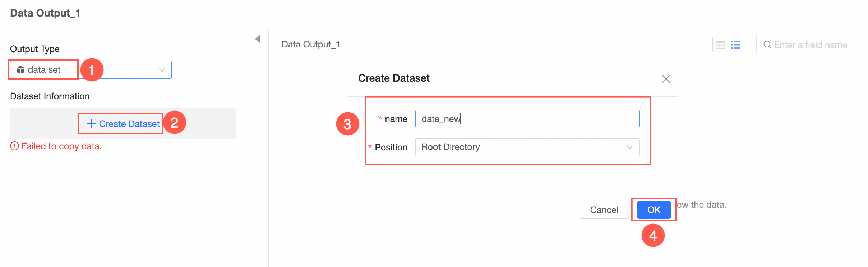Click the magnifier icon in the field search
Image resolution: width=868 pixels, height=267 pixels.
[767, 45]
